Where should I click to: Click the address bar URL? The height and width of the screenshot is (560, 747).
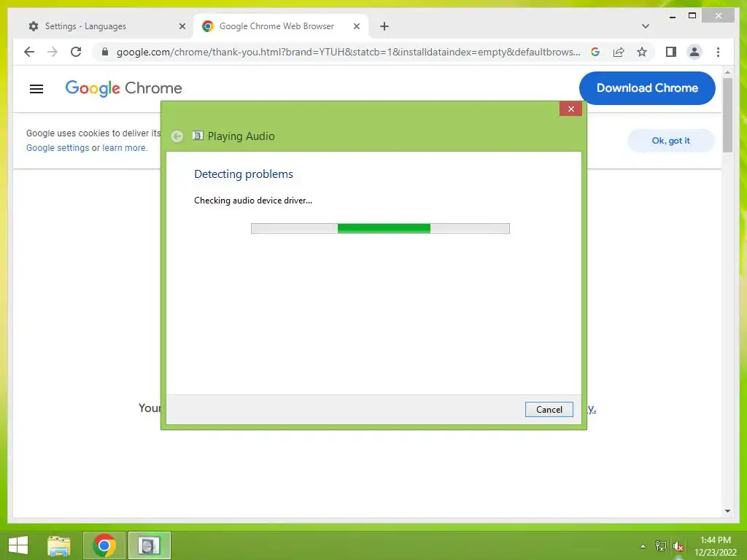[348, 52]
